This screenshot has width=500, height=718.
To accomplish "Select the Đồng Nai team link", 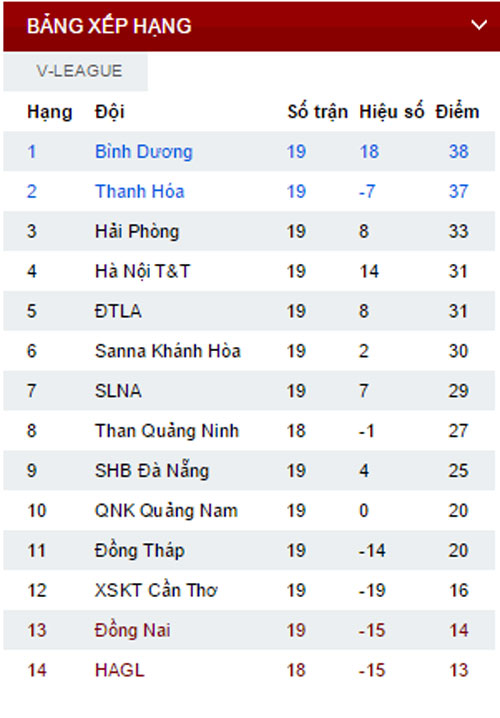I will (x=132, y=630).
